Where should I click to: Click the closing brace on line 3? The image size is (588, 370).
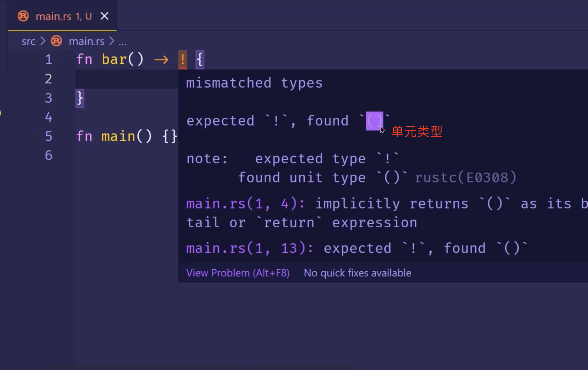click(x=80, y=98)
